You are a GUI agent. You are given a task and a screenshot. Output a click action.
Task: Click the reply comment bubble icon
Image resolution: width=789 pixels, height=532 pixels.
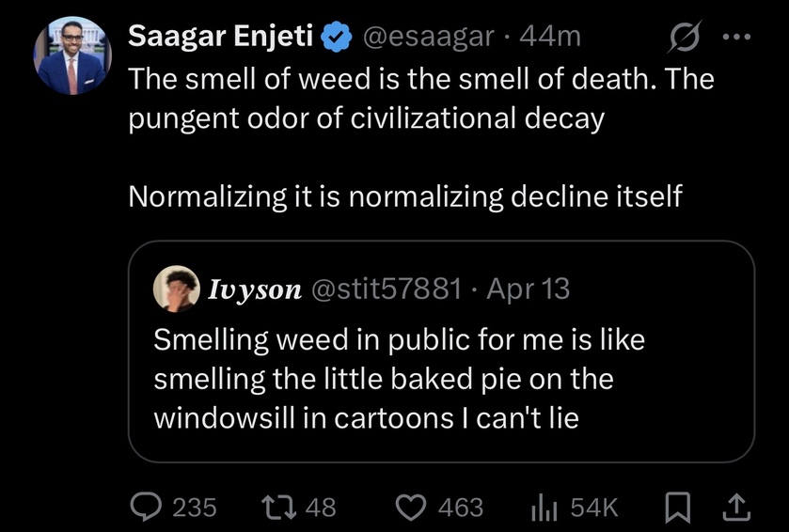146,508
